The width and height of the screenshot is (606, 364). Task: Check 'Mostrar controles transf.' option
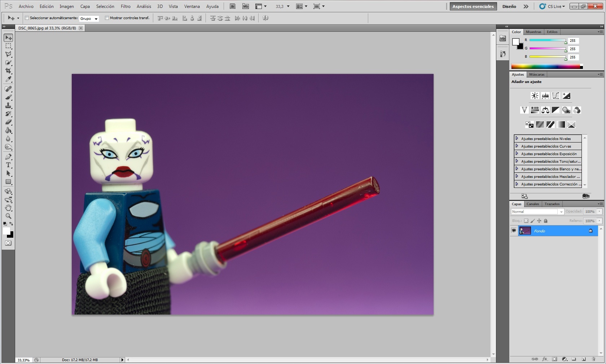pos(107,18)
